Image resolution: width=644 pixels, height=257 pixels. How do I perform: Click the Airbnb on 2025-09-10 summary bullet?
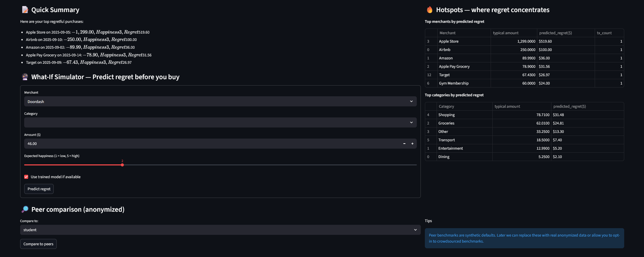pyautogui.click(x=81, y=40)
